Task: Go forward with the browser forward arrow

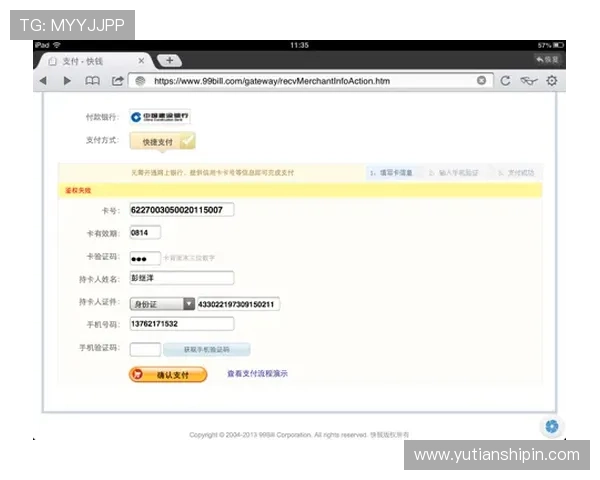Action: click(67, 81)
